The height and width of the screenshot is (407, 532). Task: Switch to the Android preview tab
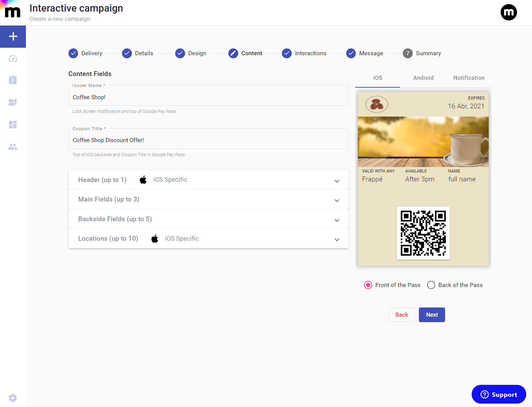(x=423, y=78)
